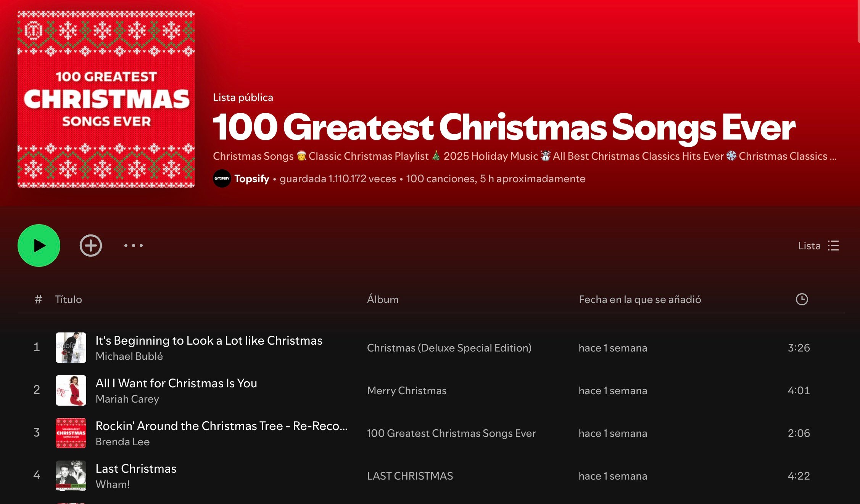Sort songs by Título column
Viewport: 860px width, 504px height.
69,300
